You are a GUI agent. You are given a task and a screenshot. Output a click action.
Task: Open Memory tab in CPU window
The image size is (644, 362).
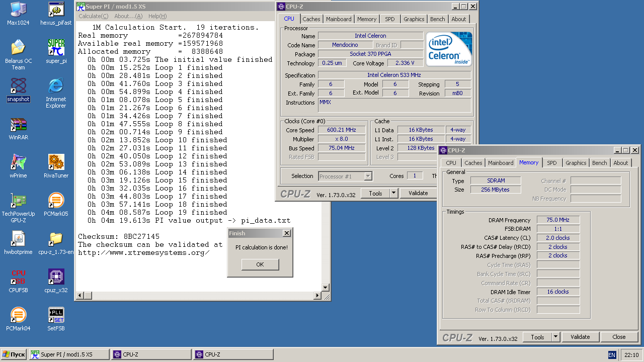pos(367,19)
